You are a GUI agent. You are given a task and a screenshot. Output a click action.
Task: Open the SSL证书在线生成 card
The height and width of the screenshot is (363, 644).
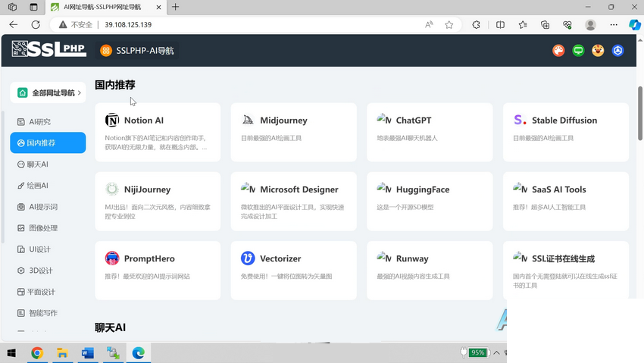click(x=565, y=271)
